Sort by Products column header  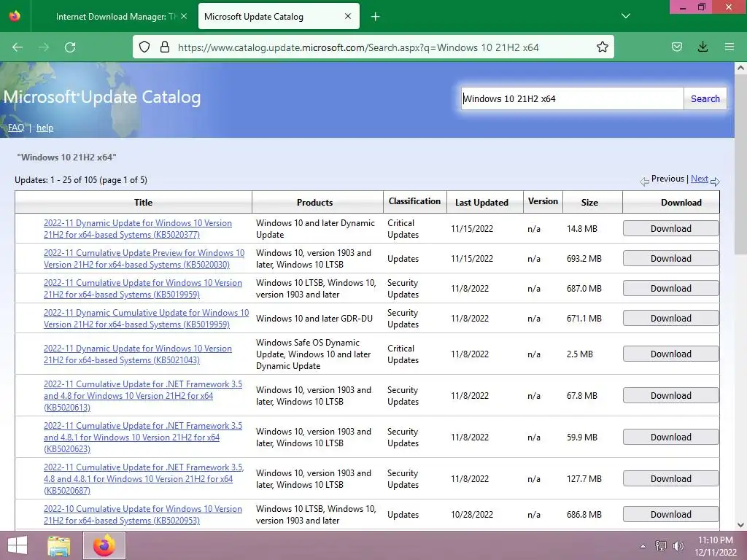(314, 203)
